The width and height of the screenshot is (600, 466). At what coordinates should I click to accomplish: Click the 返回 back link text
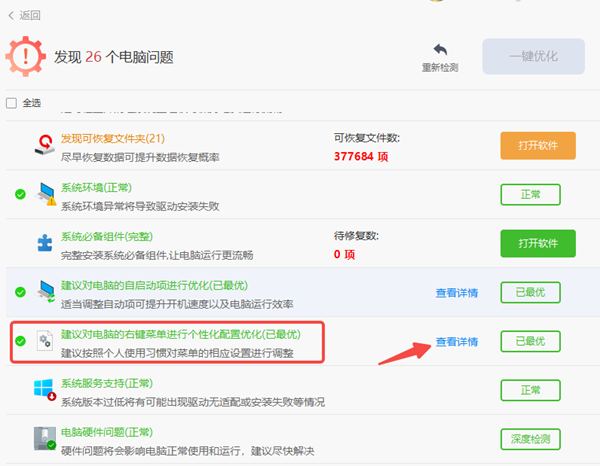30,15
